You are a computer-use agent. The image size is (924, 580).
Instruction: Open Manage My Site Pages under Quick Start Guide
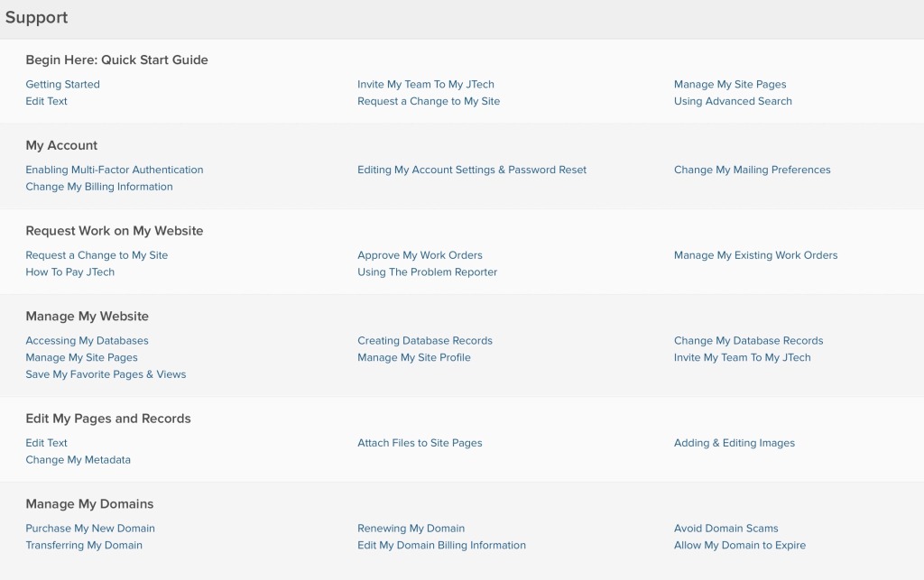coord(730,84)
